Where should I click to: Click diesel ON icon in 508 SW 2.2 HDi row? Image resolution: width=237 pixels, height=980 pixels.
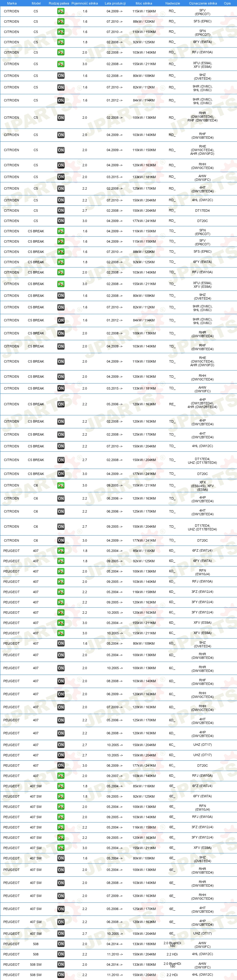point(61,975)
